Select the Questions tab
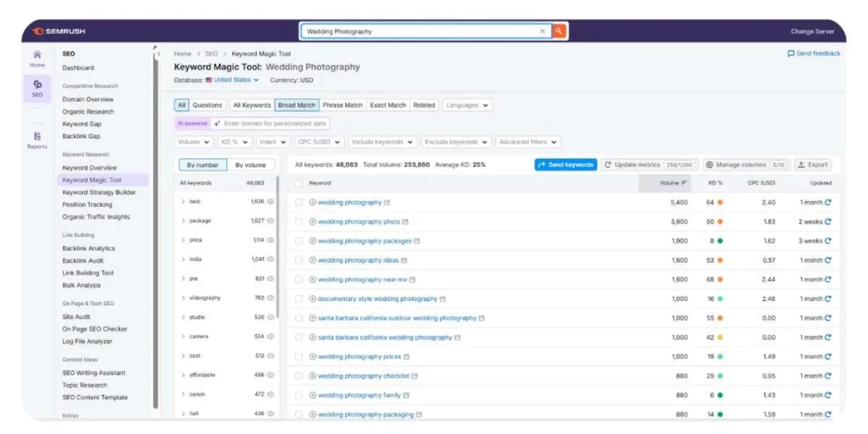 208,105
